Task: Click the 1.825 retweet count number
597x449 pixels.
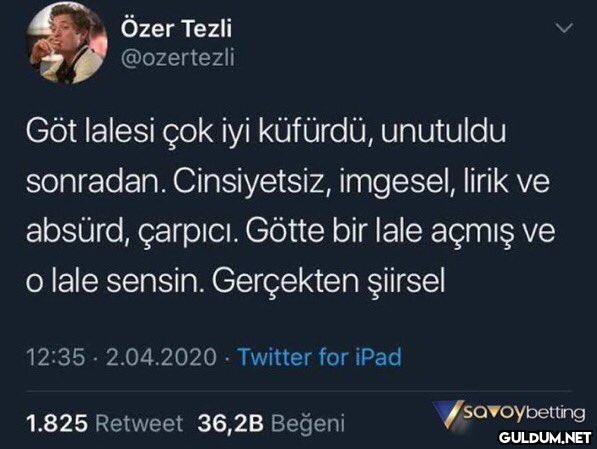Action: (57, 423)
